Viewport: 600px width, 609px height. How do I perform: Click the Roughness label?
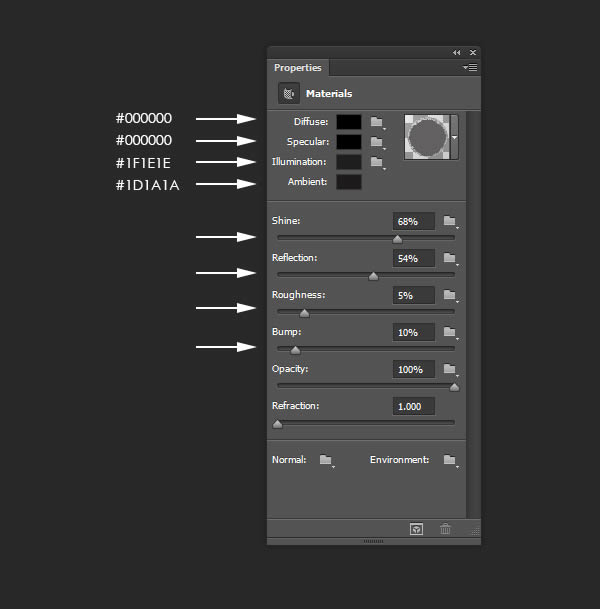tap(299, 295)
